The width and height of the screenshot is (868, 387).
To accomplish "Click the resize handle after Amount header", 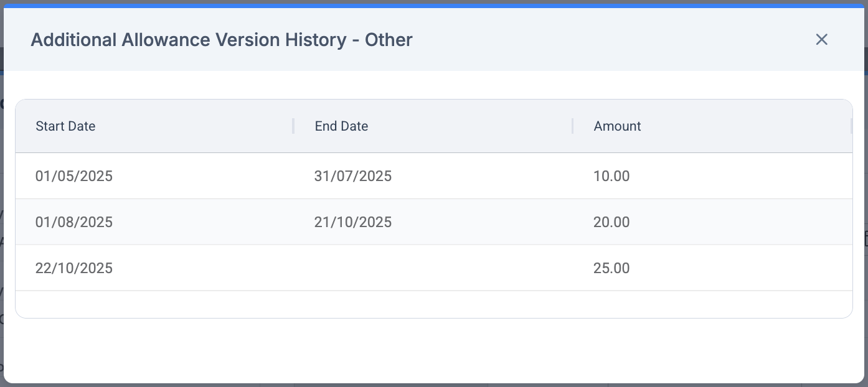I will coord(851,126).
